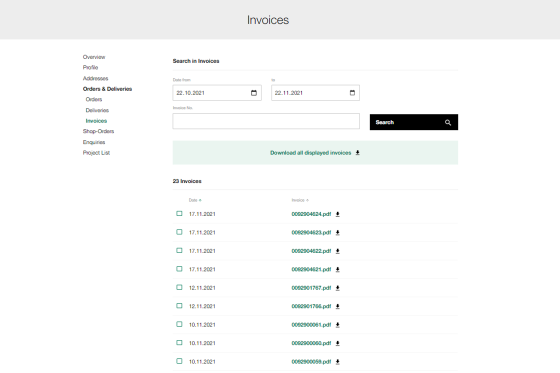560x373 pixels.
Task: Open invoice link 0092901766.pdf
Action: [x=311, y=306]
